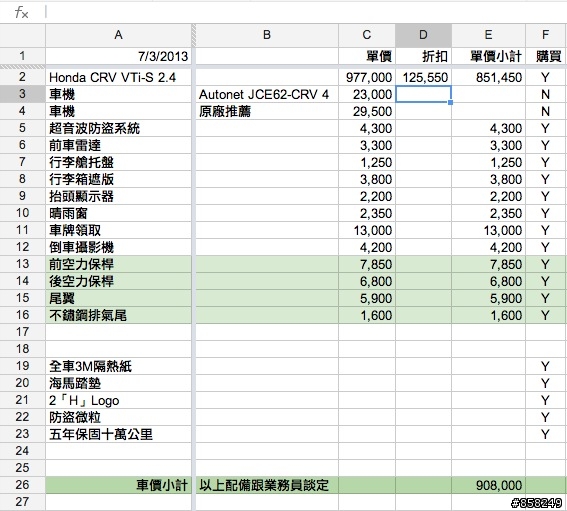Select cell 尾翼

(x=118, y=298)
